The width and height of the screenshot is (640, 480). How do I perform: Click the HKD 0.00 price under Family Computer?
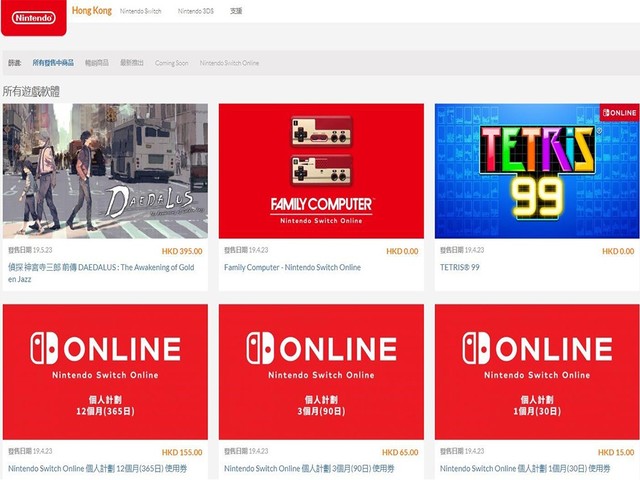tap(402, 251)
